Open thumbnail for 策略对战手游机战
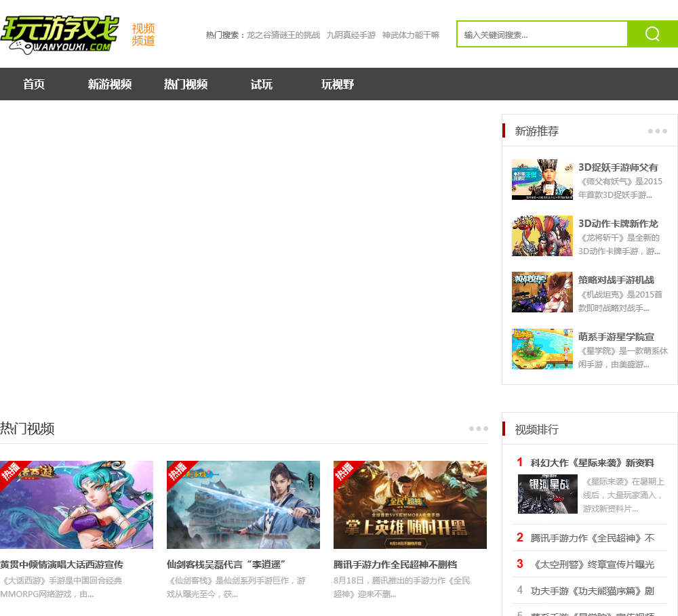 point(542,292)
